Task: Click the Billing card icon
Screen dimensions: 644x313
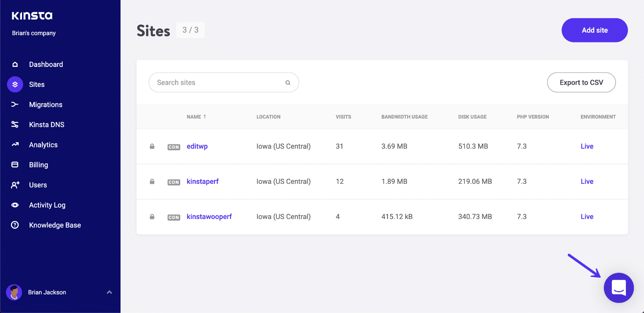Action: [15, 165]
